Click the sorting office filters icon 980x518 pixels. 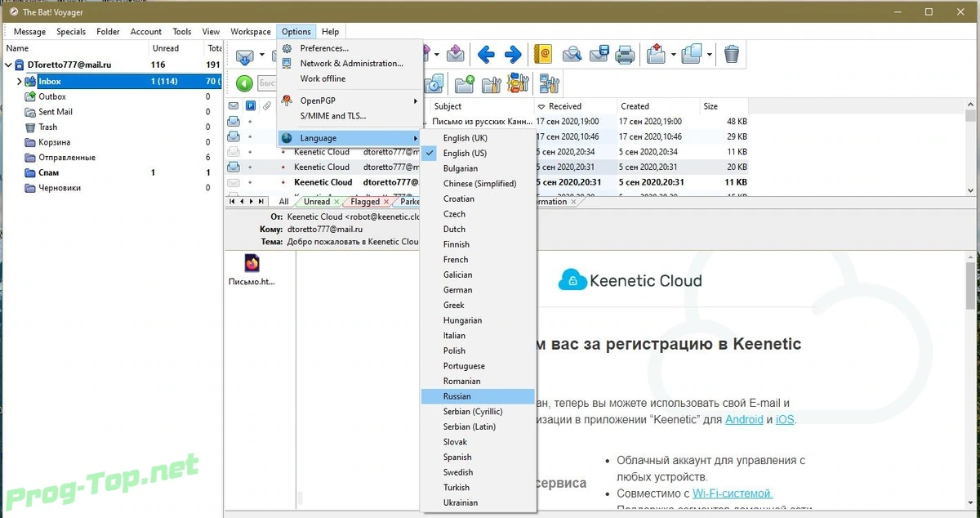[x=518, y=83]
